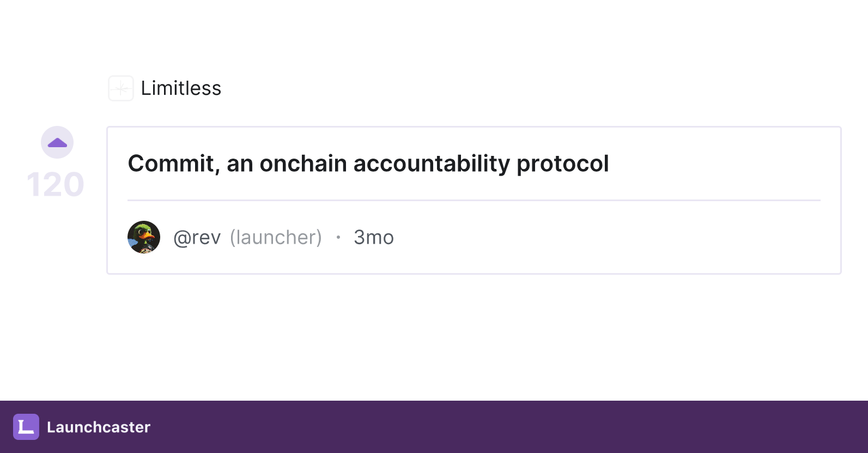Click the word "protocol" in the post title
868x453 pixels.
pos(563,164)
